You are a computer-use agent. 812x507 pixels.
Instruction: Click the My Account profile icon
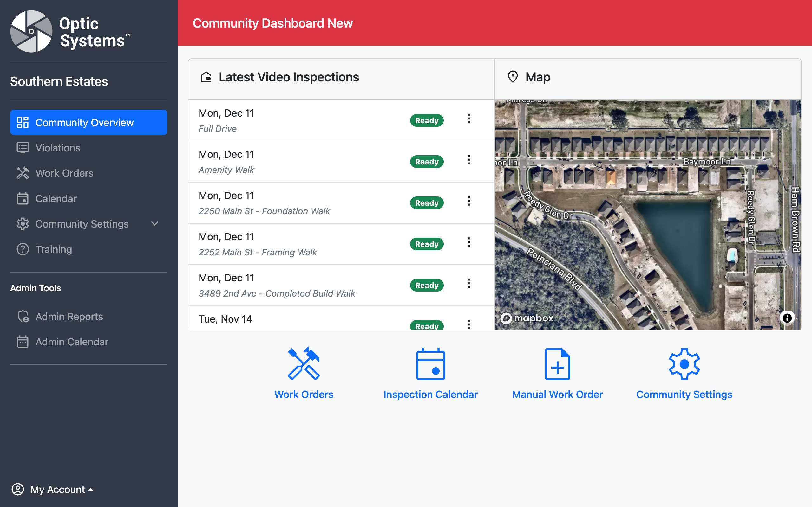18,489
